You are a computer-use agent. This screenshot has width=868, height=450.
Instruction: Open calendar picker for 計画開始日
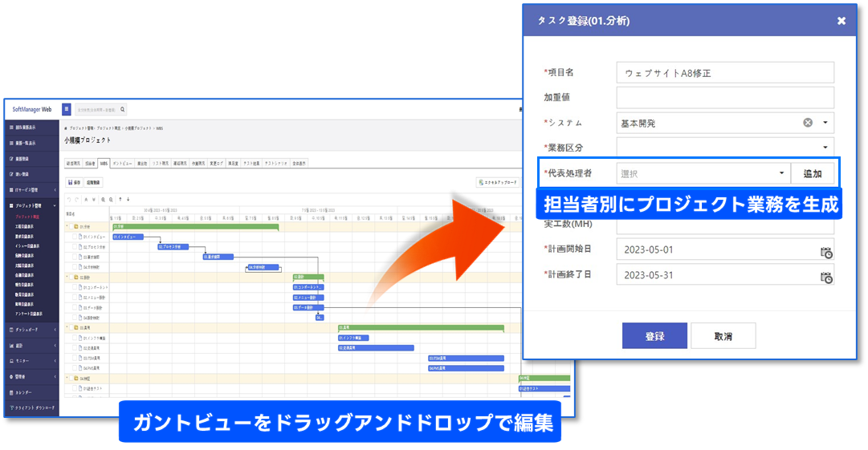coord(826,251)
